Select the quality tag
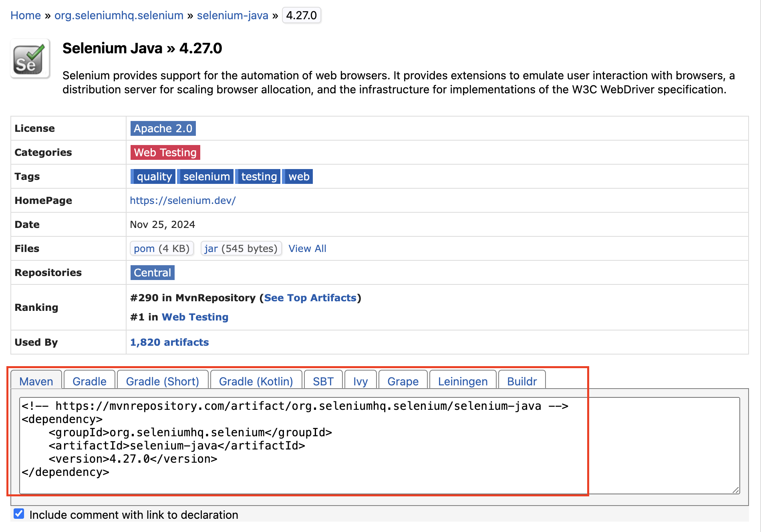This screenshot has height=532, width=761. click(x=154, y=176)
